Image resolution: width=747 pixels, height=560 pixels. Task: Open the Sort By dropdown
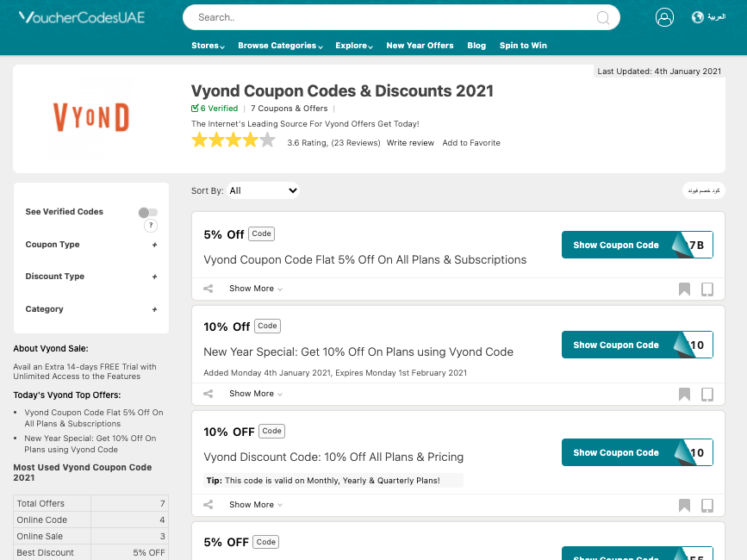(263, 190)
